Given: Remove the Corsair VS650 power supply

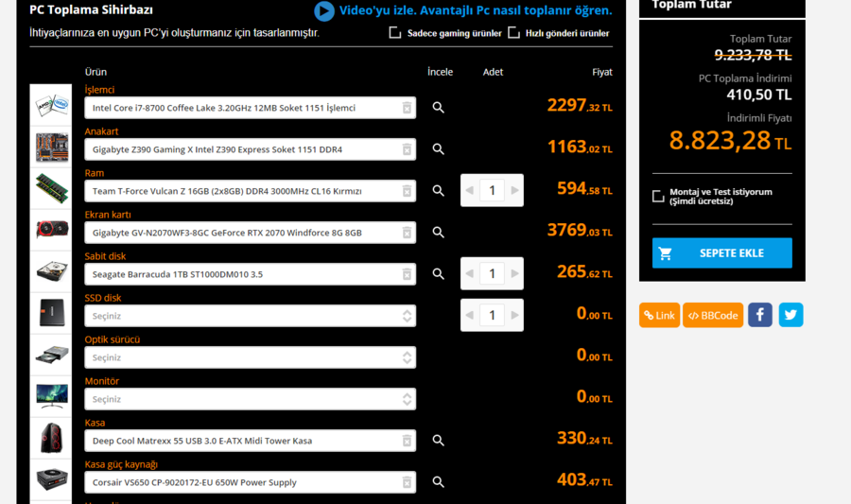Looking at the screenshot, I should click(407, 482).
